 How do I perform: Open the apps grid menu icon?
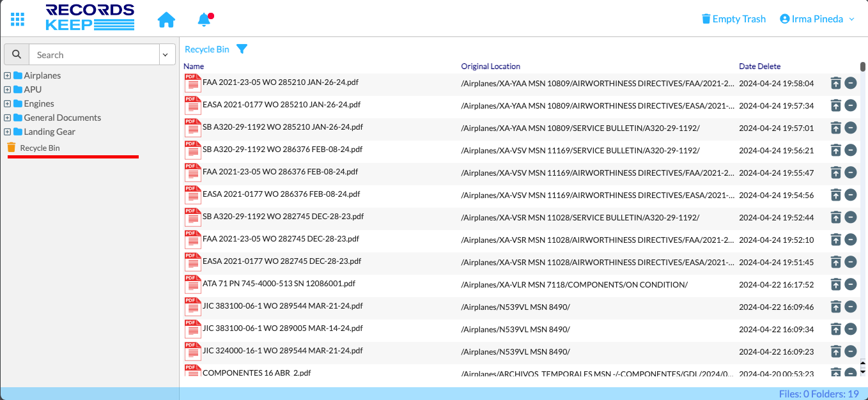(x=17, y=19)
